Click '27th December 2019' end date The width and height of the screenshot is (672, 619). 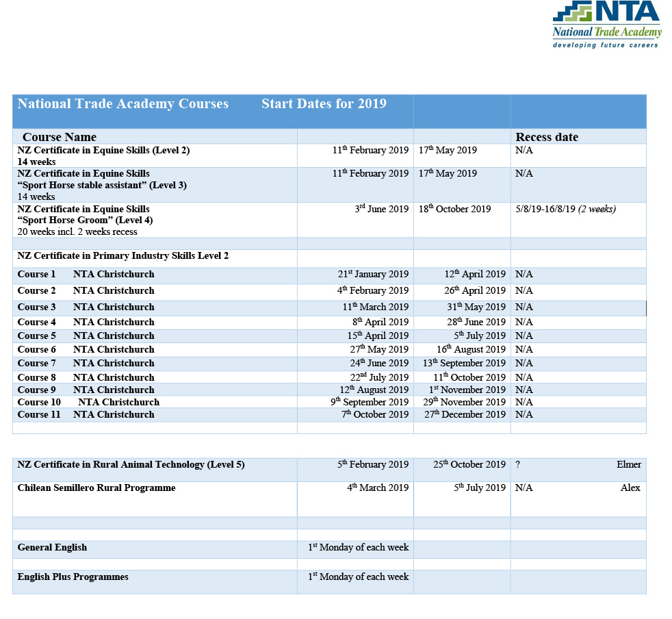coord(465,414)
